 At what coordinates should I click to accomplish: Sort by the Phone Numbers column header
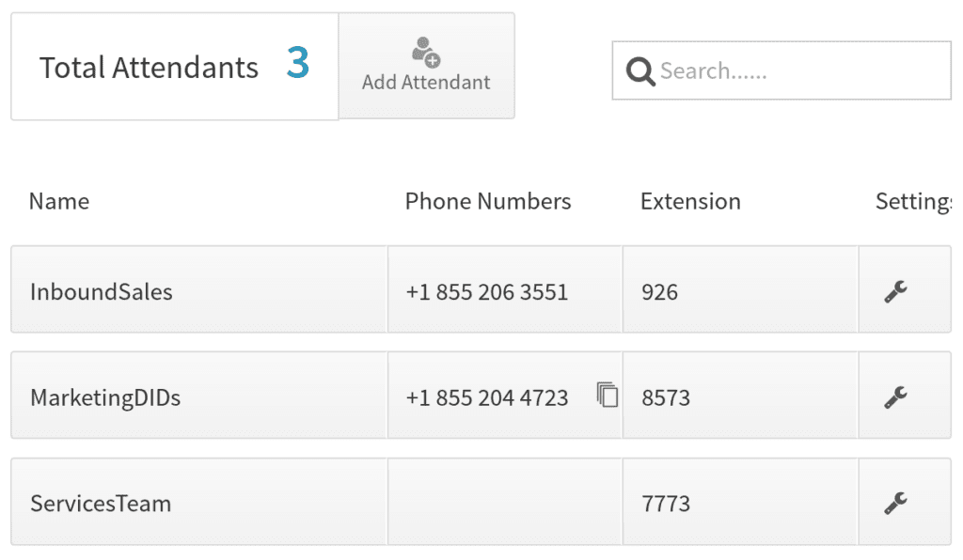(488, 201)
